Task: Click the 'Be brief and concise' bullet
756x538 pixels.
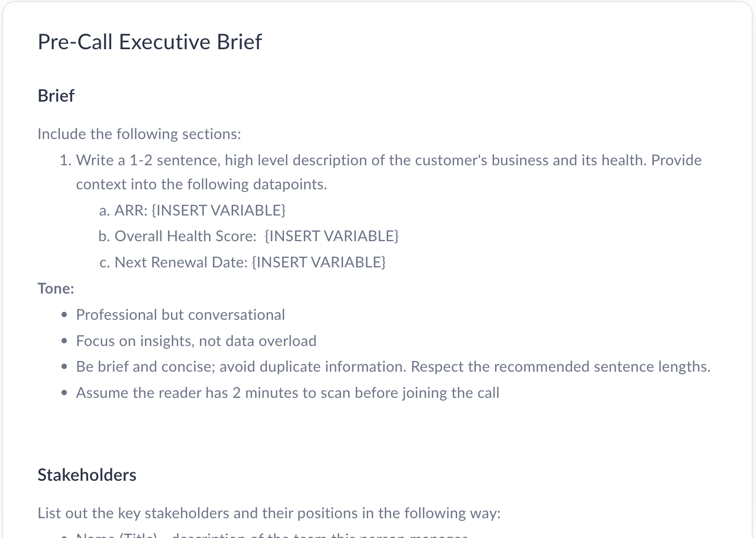Action: tap(393, 366)
